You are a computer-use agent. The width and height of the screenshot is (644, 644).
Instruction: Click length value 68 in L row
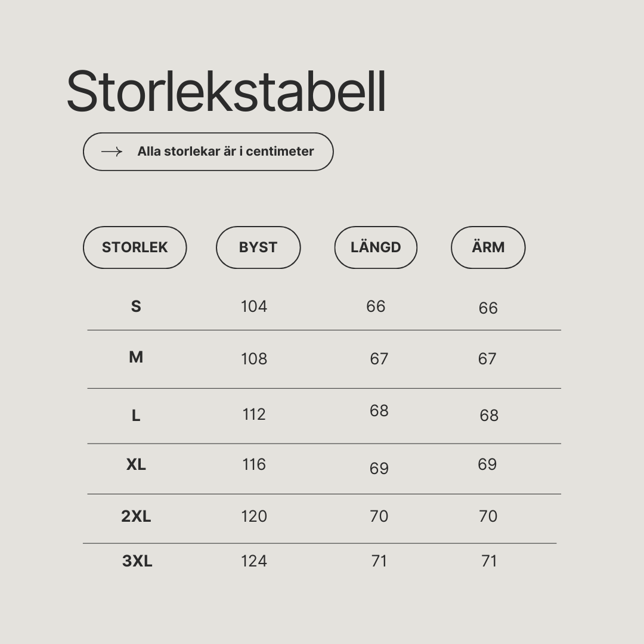click(379, 411)
